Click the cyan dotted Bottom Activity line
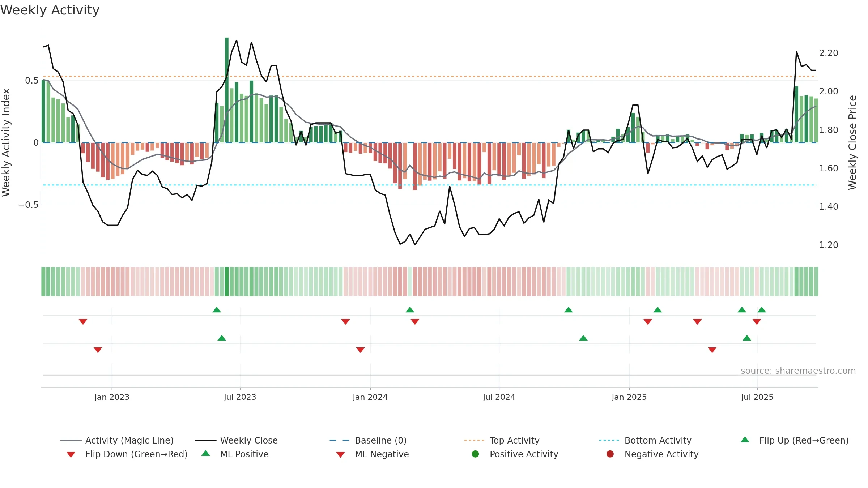The image size is (868, 488). [x=430, y=185]
